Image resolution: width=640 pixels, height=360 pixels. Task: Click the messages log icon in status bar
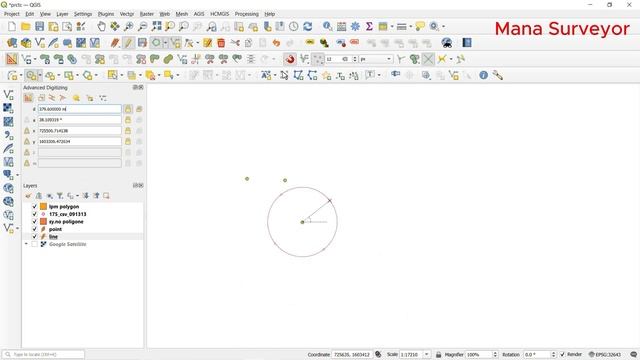tap(633, 354)
